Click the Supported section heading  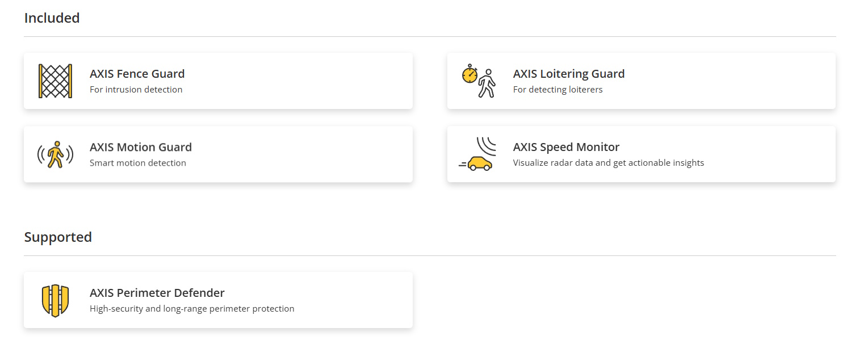(x=58, y=237)
